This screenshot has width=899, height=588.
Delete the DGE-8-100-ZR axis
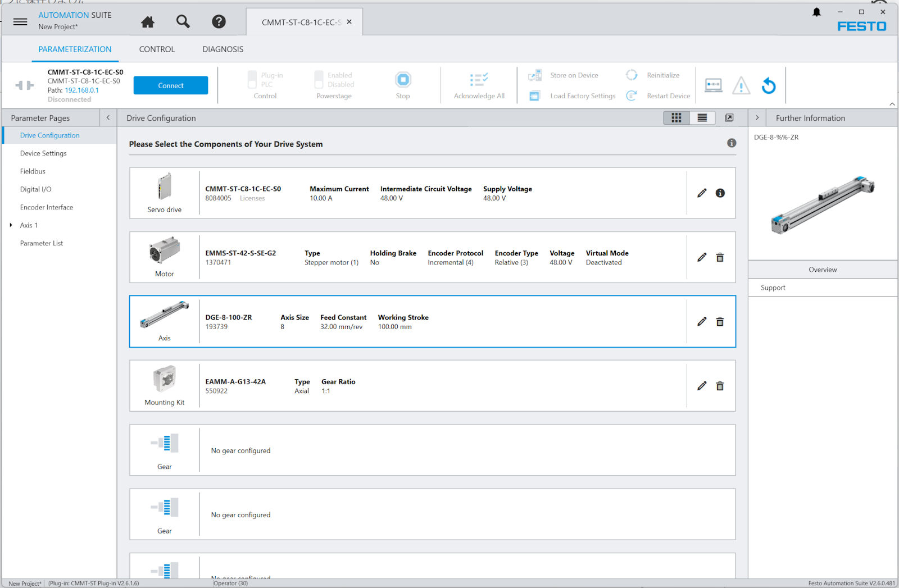click(x=720, y=322)
